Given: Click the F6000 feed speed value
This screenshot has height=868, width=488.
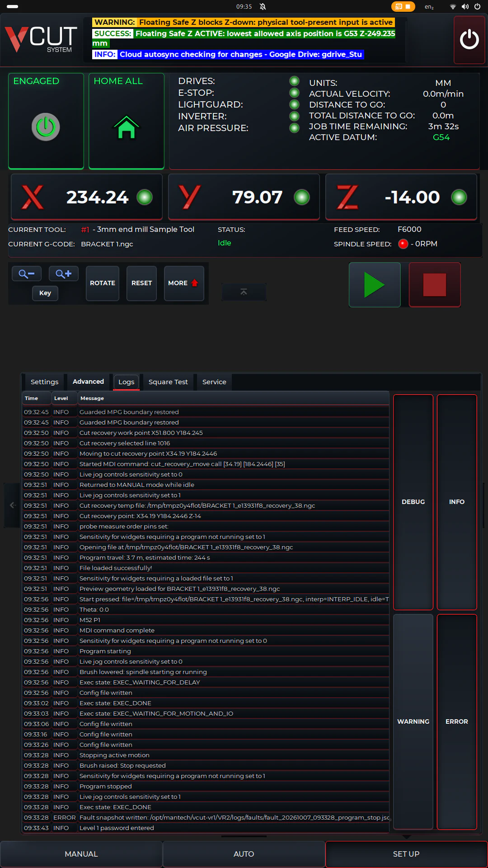Looking at the screenshot, I should pos(409,229).
